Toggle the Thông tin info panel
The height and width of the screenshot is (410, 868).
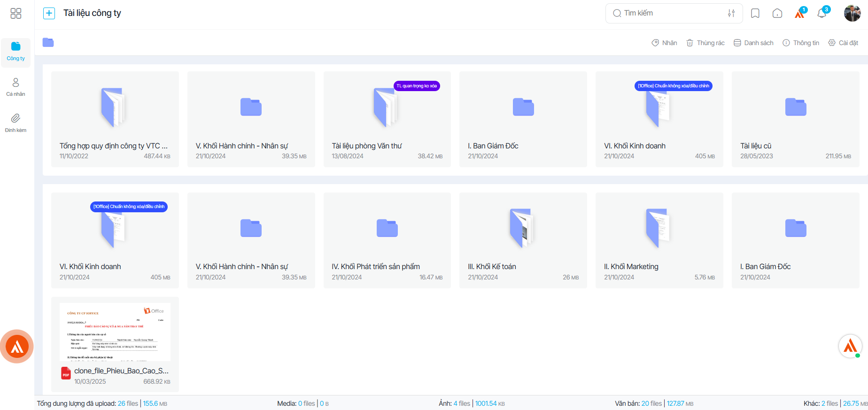(801, 43)
